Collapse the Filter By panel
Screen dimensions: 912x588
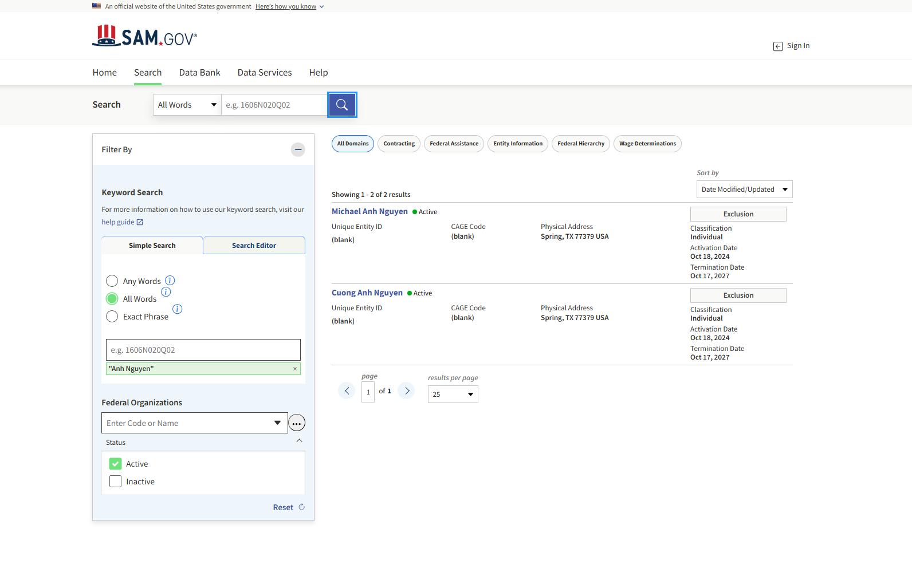298,149
